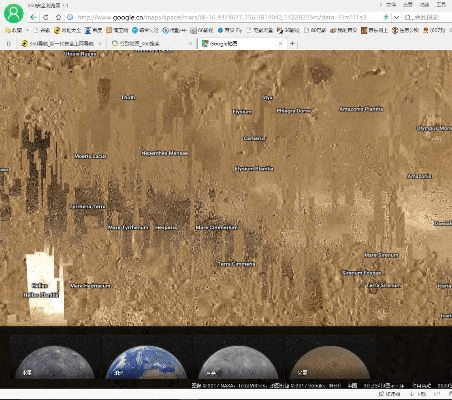Click the download icon in the status bar

[412, 394]
